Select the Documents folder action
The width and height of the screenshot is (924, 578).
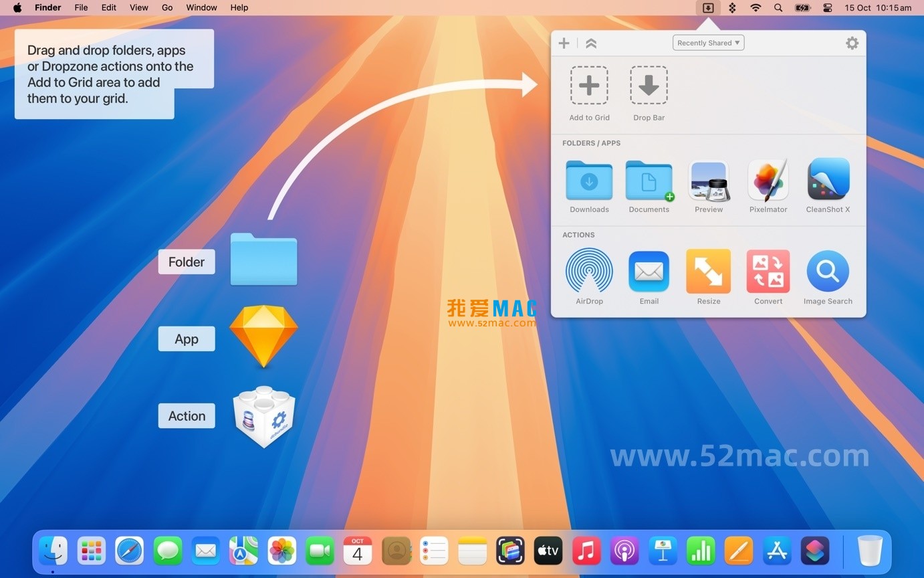649,181
